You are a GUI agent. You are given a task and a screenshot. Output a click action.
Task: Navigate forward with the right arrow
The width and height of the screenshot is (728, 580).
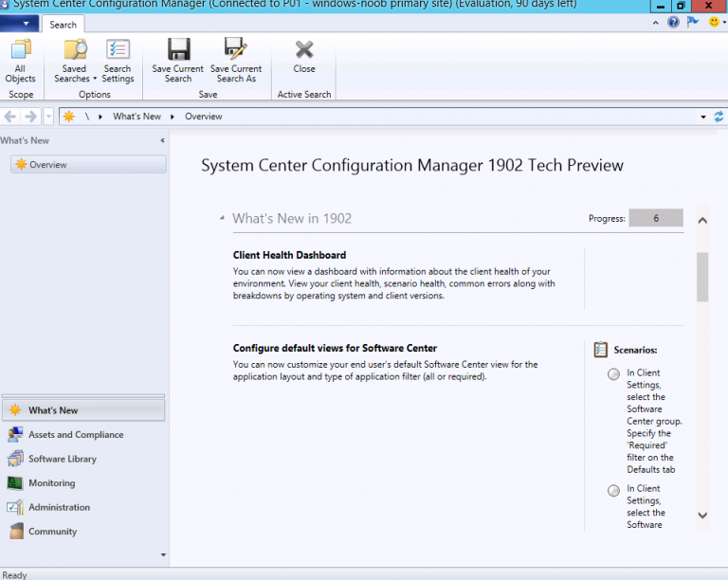click(x=30, y=117)
